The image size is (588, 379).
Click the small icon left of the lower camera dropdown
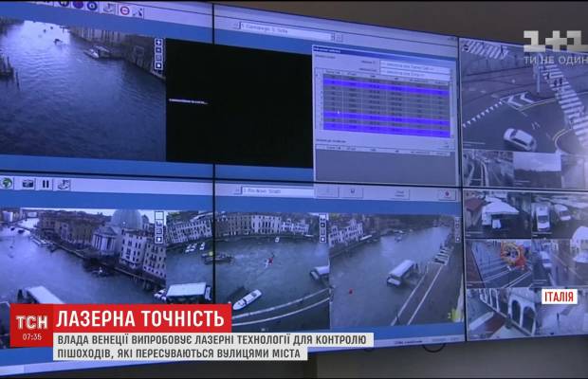[x=237, y=190]
